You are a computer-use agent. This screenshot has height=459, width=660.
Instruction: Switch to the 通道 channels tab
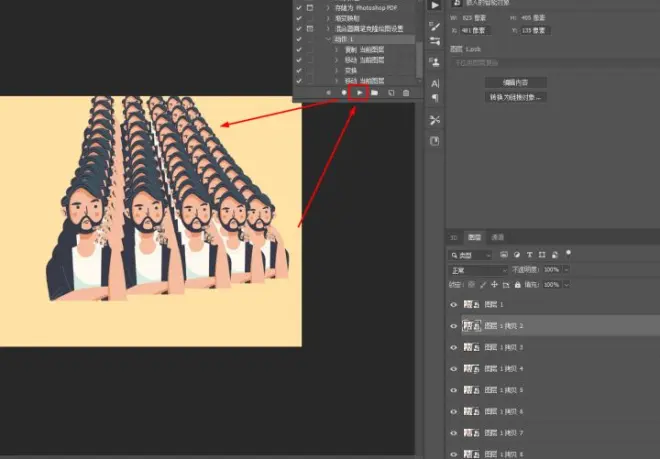tap(498, 238)
